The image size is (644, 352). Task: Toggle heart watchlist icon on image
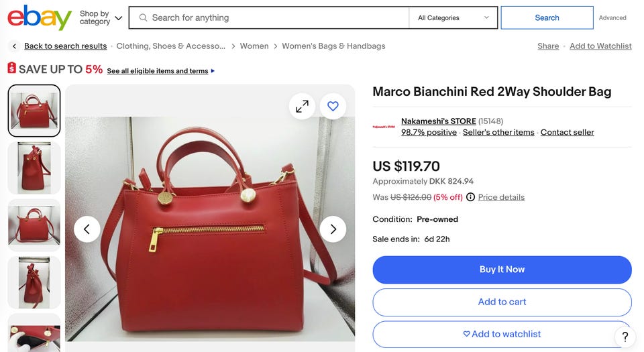pos(333,106)
